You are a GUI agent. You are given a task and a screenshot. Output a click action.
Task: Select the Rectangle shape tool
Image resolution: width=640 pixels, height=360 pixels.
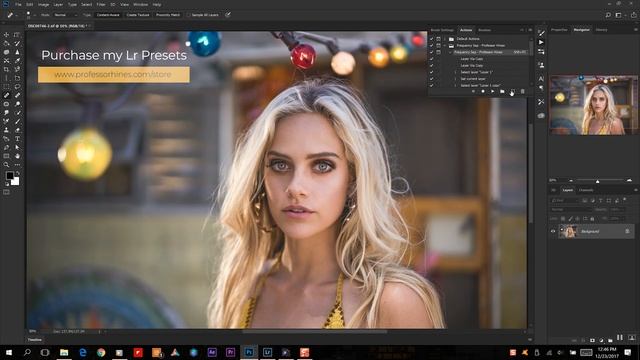point(6,156)
